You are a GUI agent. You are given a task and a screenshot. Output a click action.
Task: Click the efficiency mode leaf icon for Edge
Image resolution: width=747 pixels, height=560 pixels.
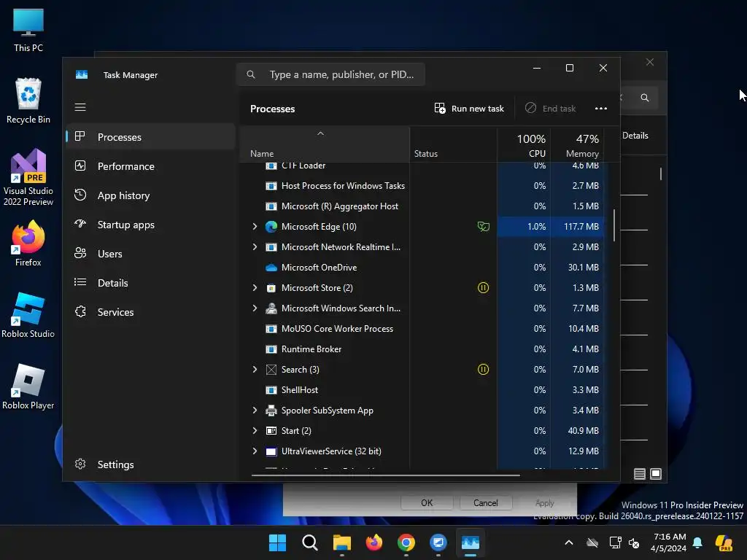pos(483,227)
